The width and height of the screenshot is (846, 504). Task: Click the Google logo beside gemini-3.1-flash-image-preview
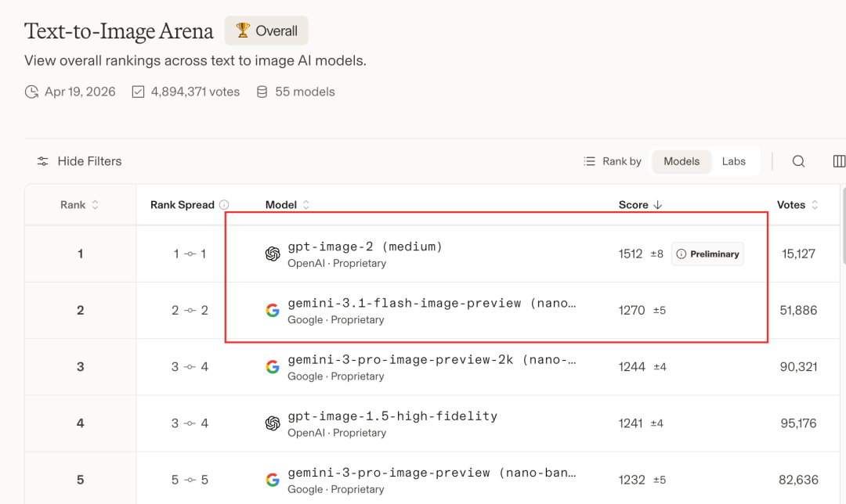[273, 311]
